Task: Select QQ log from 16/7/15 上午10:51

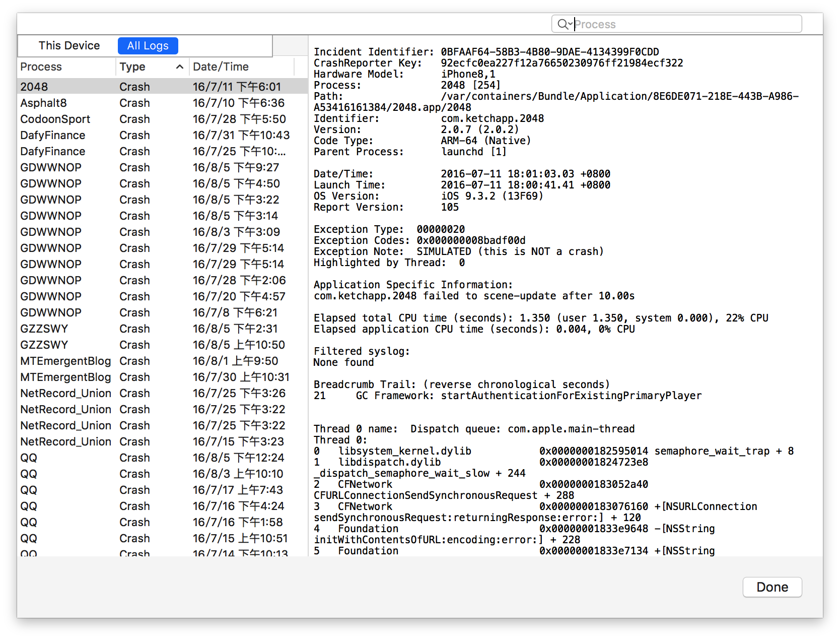Action: (162, 538)
